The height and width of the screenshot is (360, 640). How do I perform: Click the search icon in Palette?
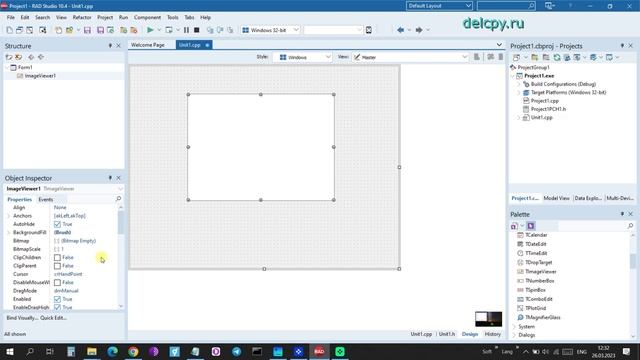[630, 226]
